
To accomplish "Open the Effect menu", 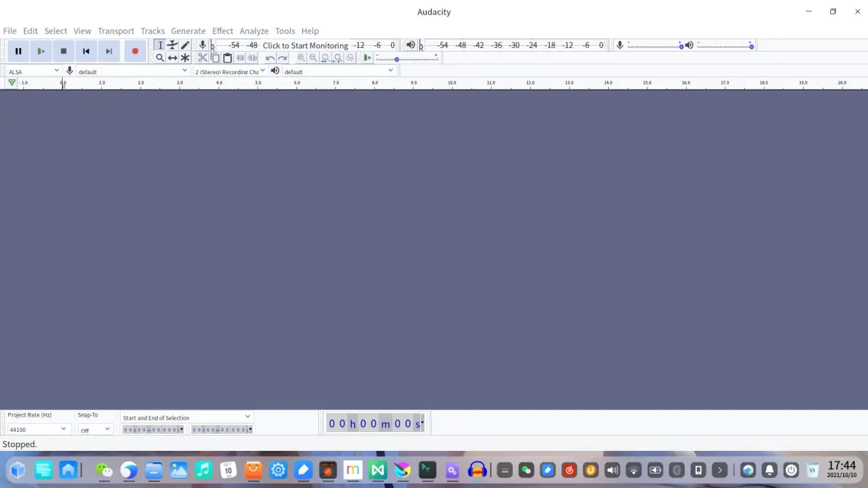I will click(x=223, y=31).
